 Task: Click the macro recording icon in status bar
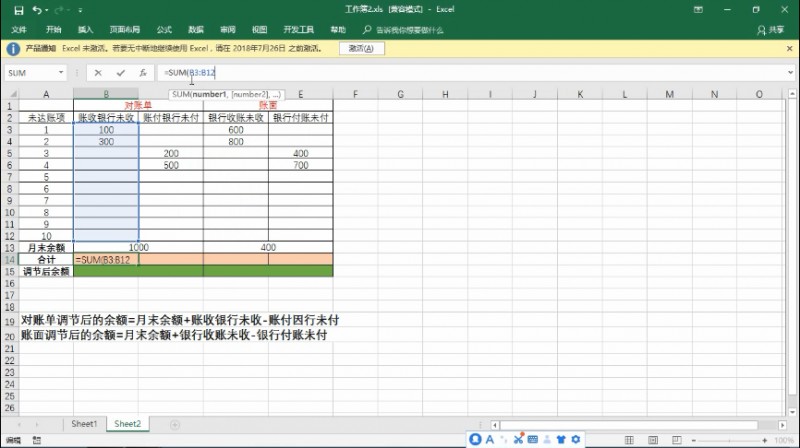[37, 440]
